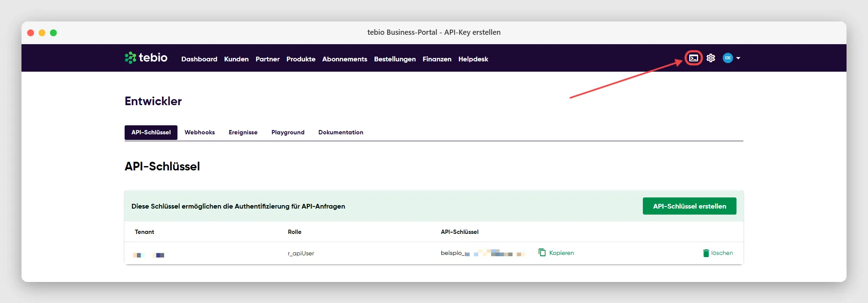The width and height of the screenshot is (868, 303).
Task: Click the r_apiUser role cell
Action: tap(301, 254)
